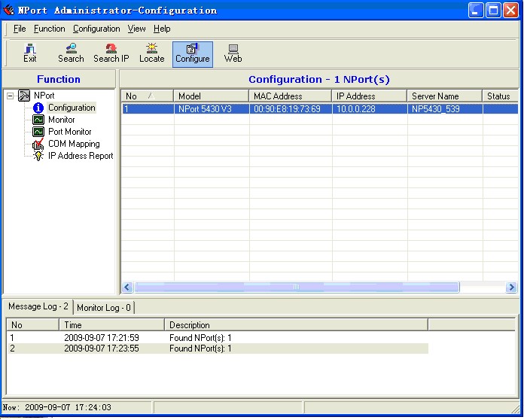Select Monitor in the function tree
Viewport: 524px width, 420px height.
[x=62, y=120]
